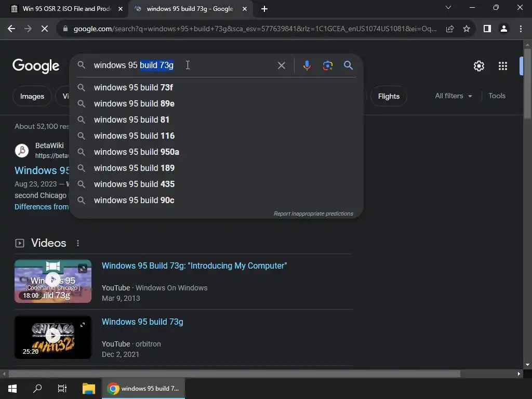Share this page via the share icon
532x399 pixels.
(x=450, y=29)
